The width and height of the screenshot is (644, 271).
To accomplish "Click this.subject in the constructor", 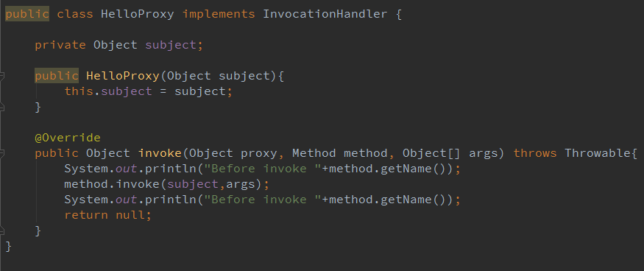I will (108, 91).
